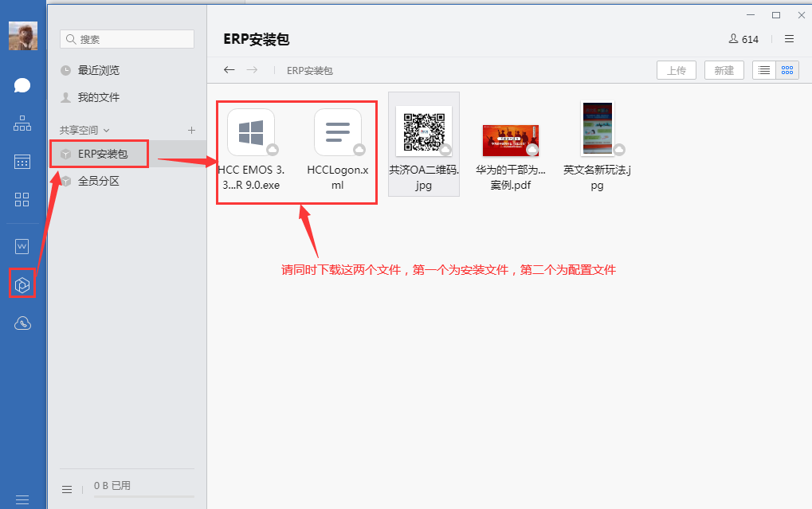Open the organization chart icon
Image resolution: width=812 pixels, height=509 pixels.
coord(22,123)
